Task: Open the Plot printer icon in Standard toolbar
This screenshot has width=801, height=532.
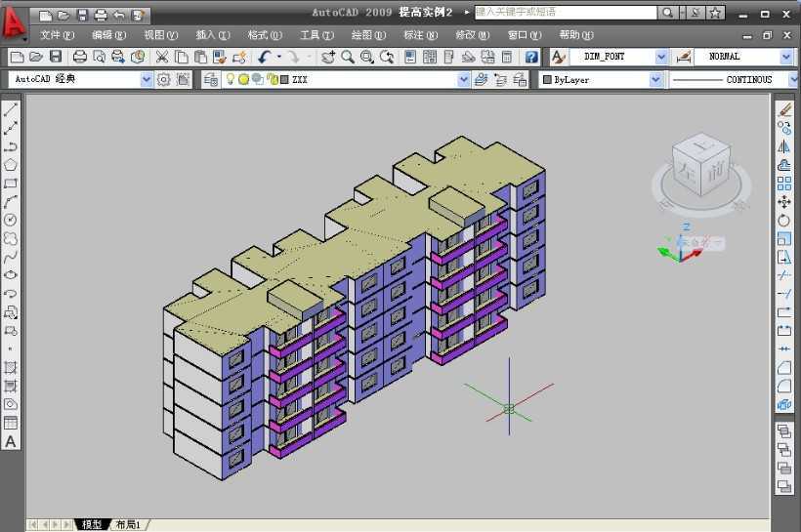Action: point(80,57)
